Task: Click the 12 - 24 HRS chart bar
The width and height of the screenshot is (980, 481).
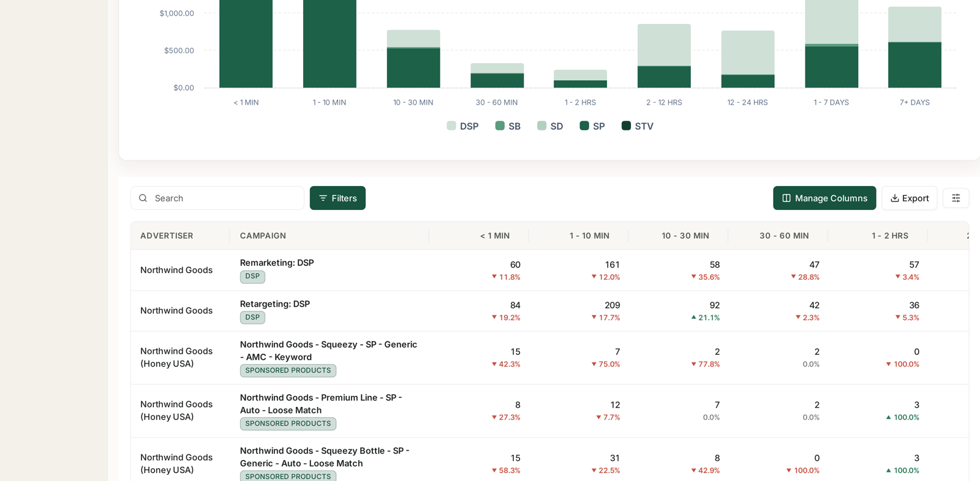Action: [x=748, y=59]
